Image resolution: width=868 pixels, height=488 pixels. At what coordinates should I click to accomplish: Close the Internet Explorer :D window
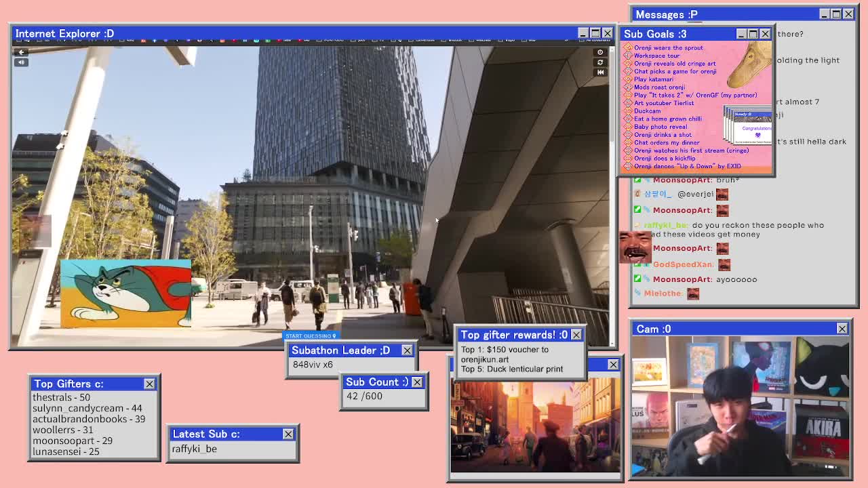pos(607,33)
